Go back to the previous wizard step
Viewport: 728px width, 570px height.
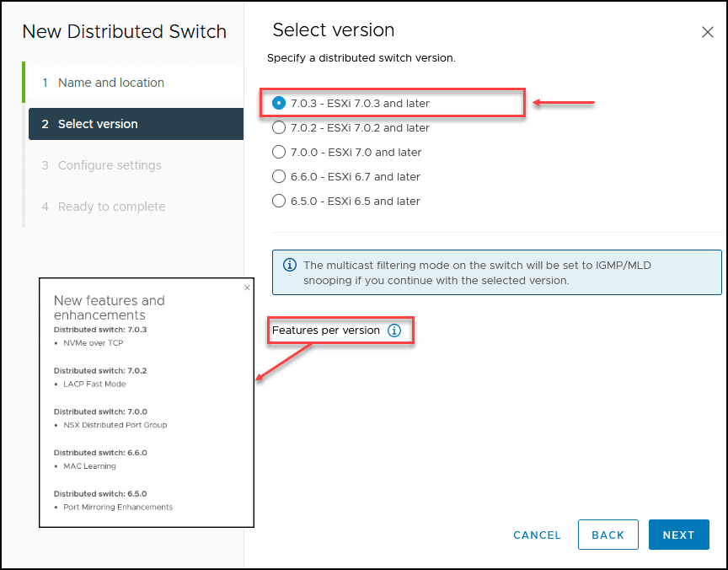pos(608,535)
